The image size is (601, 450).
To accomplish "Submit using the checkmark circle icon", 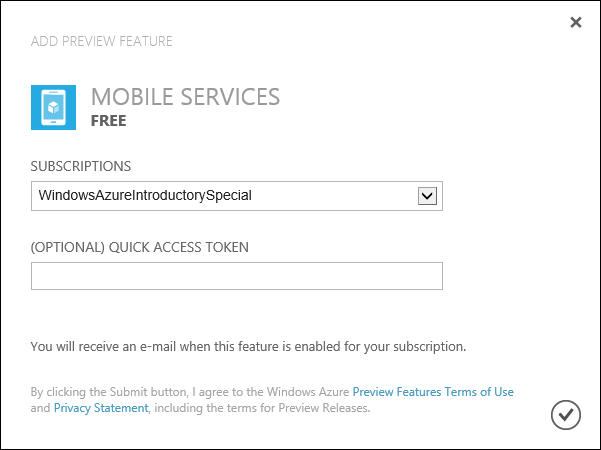I will pos(566,413).
